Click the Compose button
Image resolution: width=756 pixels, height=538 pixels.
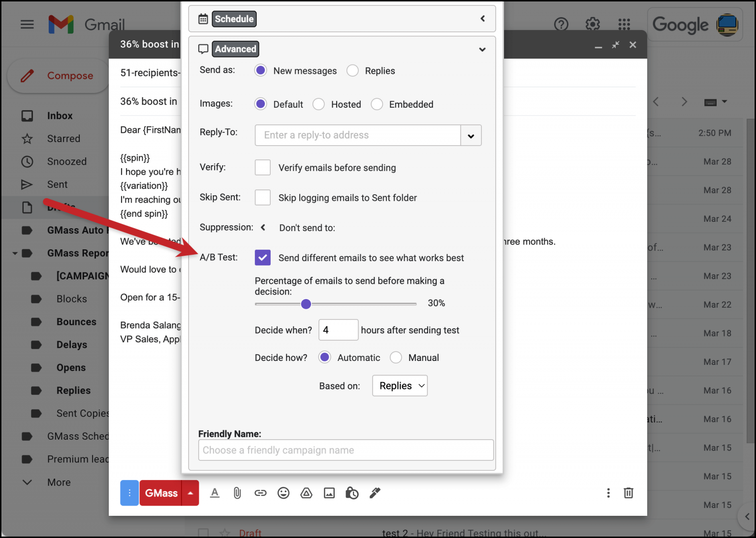58,75
